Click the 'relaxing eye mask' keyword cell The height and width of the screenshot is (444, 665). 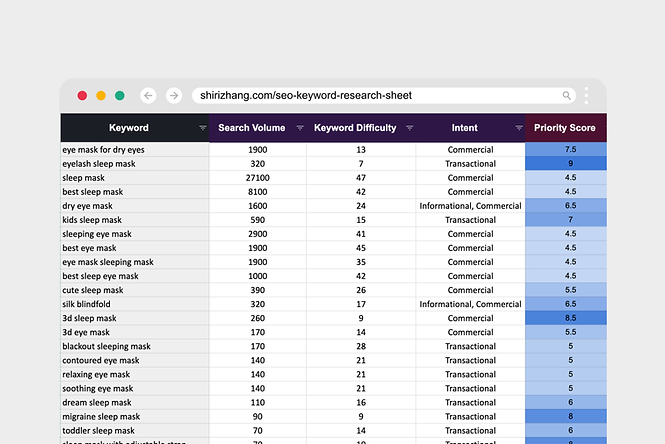[x=134, y=374]
